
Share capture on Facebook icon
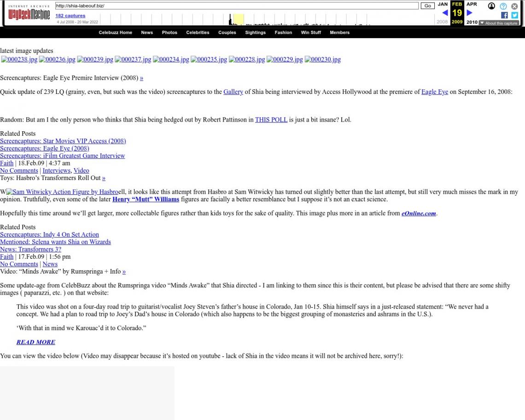505,15
